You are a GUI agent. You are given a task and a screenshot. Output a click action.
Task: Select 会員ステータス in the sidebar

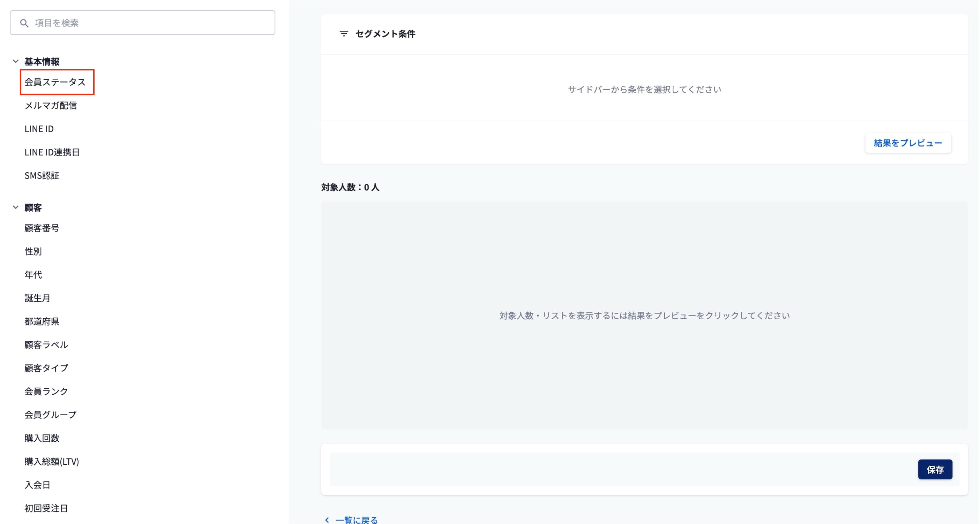tap(55, 82)
